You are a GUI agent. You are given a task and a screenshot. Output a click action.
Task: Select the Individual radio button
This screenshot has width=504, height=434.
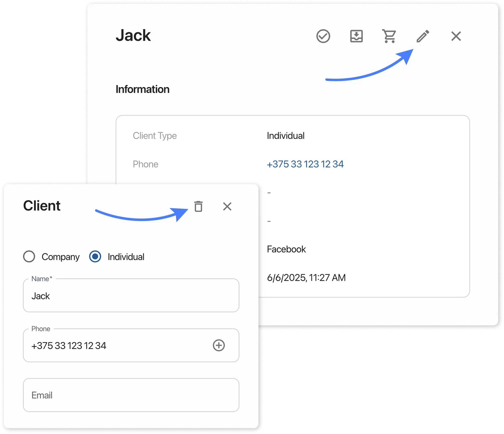[95, 257]
